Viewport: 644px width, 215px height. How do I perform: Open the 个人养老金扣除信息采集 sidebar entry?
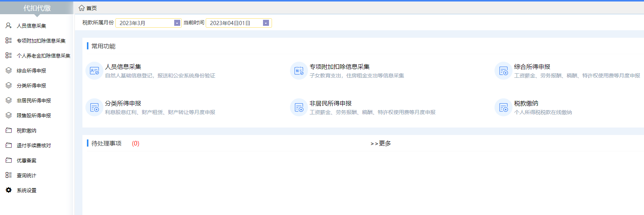point(43,56)
